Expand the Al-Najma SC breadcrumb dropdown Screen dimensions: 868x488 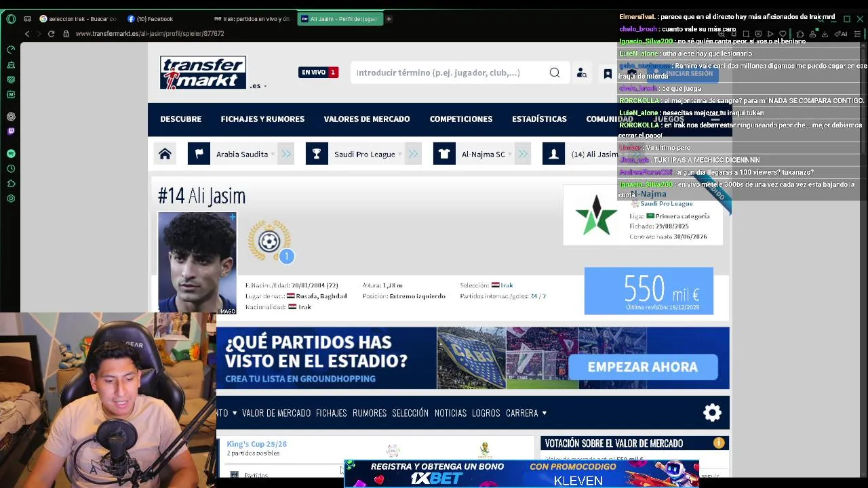click(x=510, y=155)
